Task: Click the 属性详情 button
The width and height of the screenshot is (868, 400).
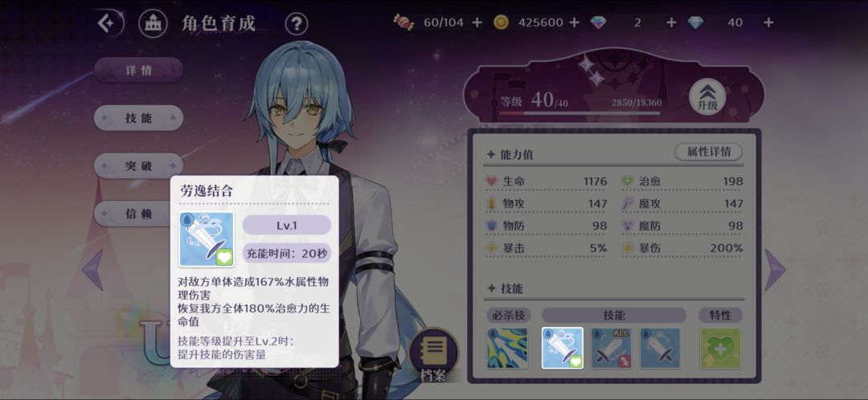Action: (x=709, y=152)
